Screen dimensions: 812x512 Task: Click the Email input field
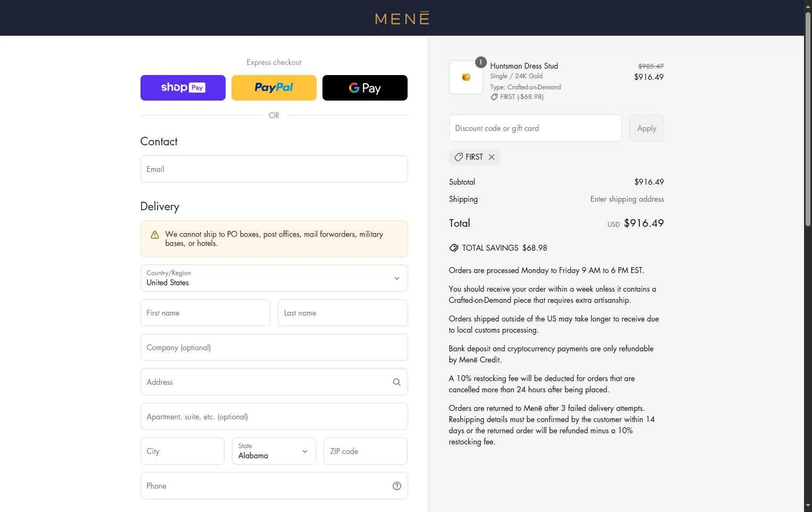(x=274, y=169)
